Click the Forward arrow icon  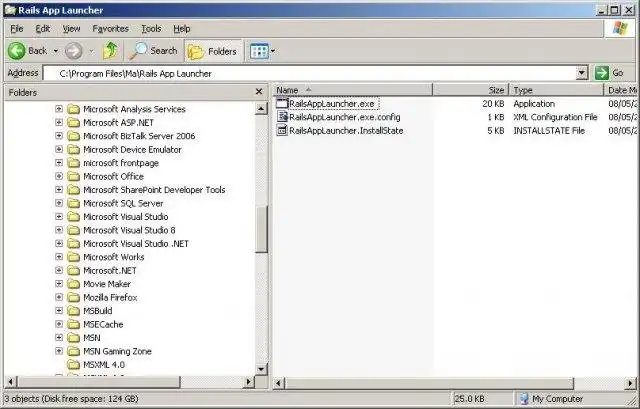pyautogui.click(x=74, y=51)
